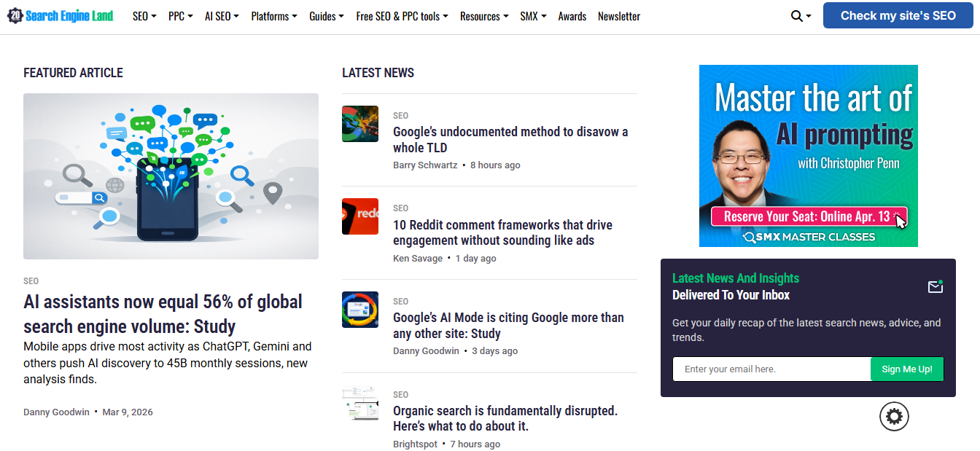Image resolution: width=980 pixels, height=451 pixels.
Task: Click the Check my site's SEO button
Action: (x=898, y=15)
